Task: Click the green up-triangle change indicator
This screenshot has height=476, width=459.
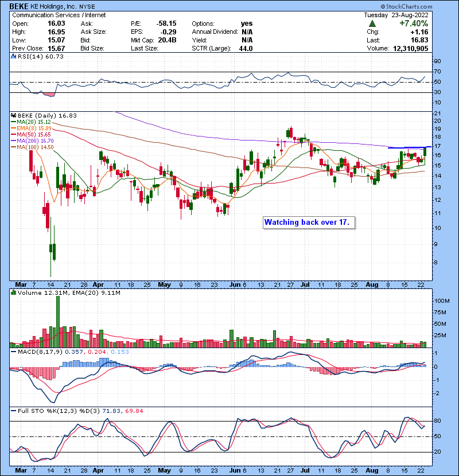Action: (x=372, y=24)
